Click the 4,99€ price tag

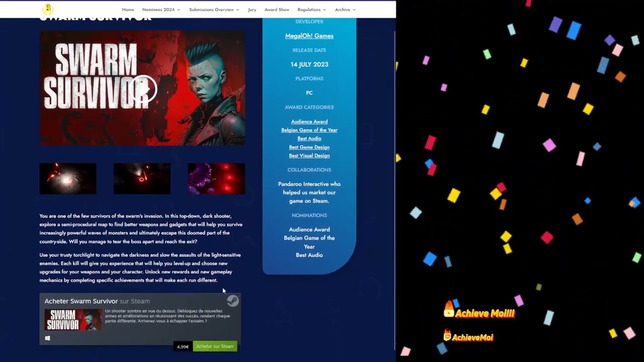click(x=183, y=346)
